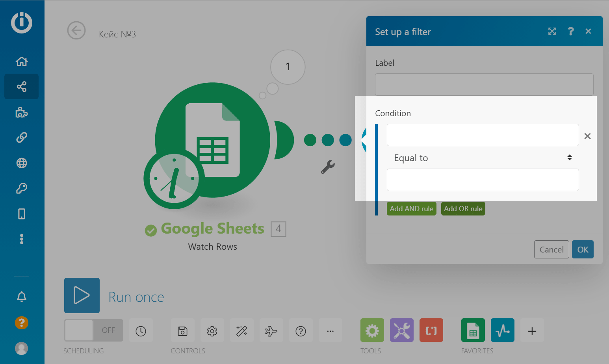Image resolution: width=609 pixels, height=364 pixels.
Task: Save scenario using the floppy disk icon
Action: (x=183, y=331)
